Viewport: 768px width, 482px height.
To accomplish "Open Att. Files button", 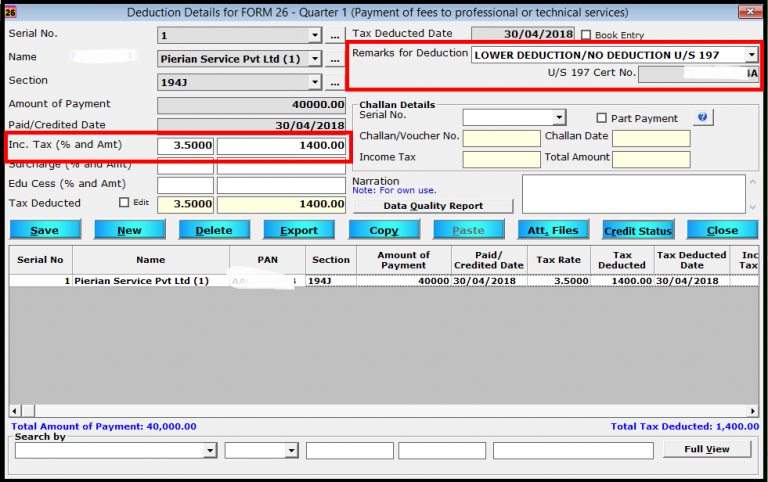I will tap(553, 230).
